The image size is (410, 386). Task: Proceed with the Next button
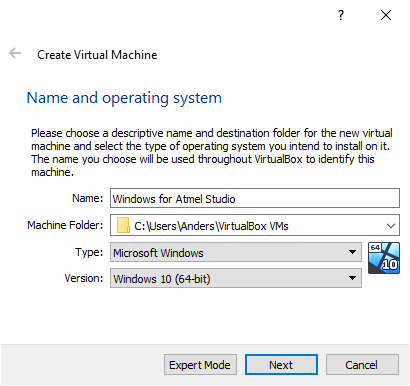(281, 365)
